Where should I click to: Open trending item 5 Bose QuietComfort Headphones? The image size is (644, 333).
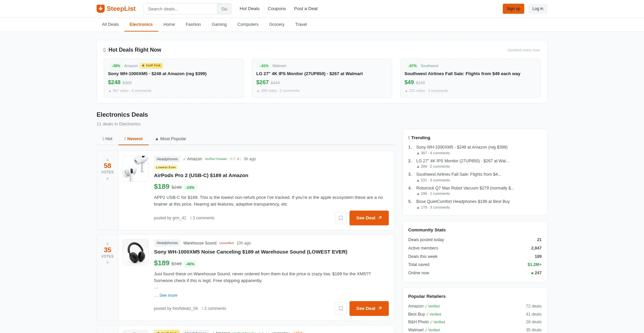pos(463,202)
